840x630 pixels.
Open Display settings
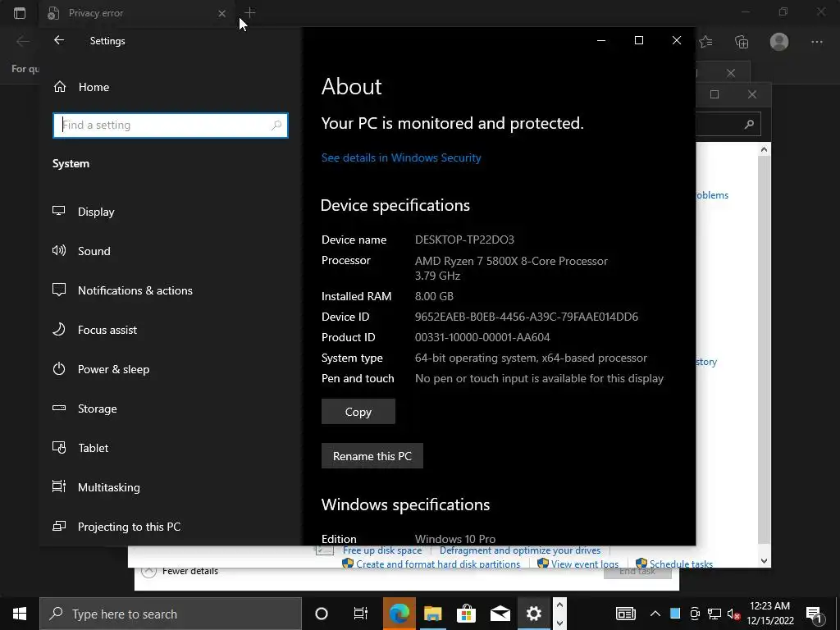(84, 212)
